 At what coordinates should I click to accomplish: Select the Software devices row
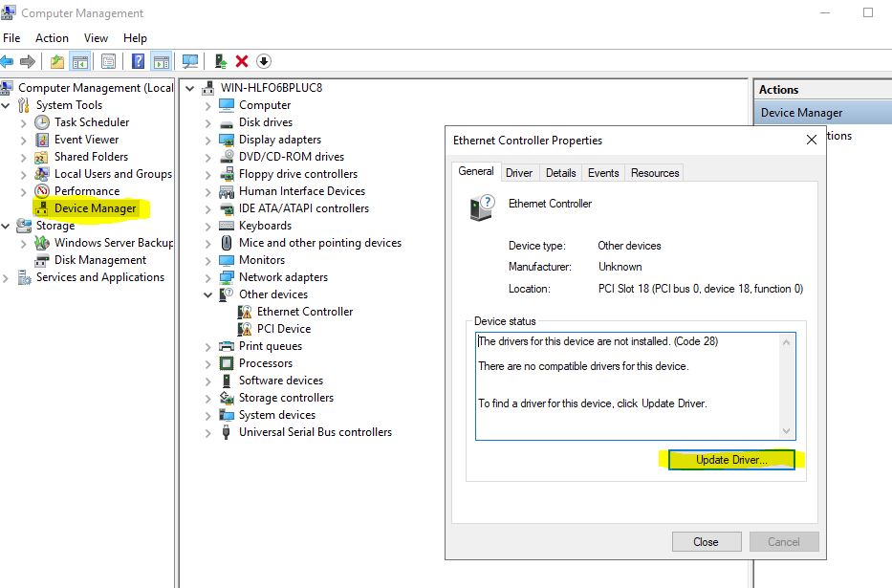[x=280, y=381]
